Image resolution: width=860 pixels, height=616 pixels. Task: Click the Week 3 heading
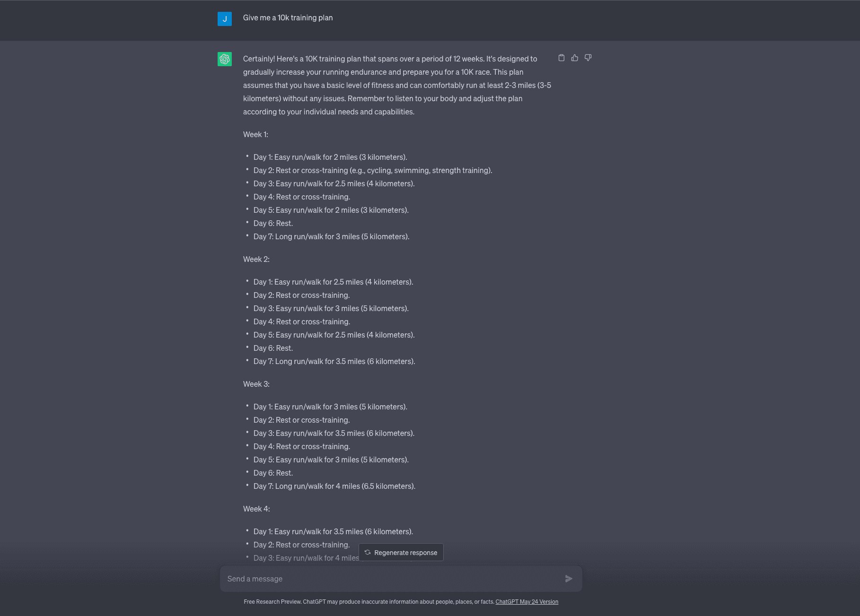(256, 384)
